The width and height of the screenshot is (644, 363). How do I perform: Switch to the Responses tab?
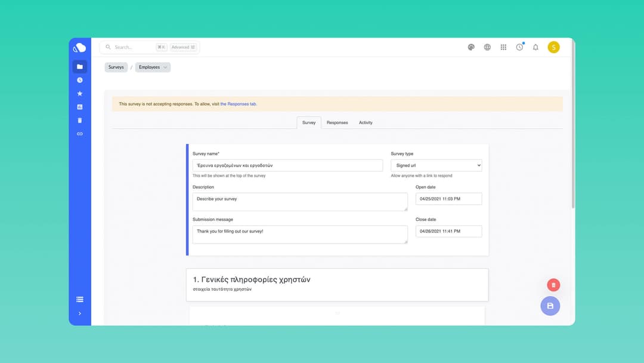(337, 122)
